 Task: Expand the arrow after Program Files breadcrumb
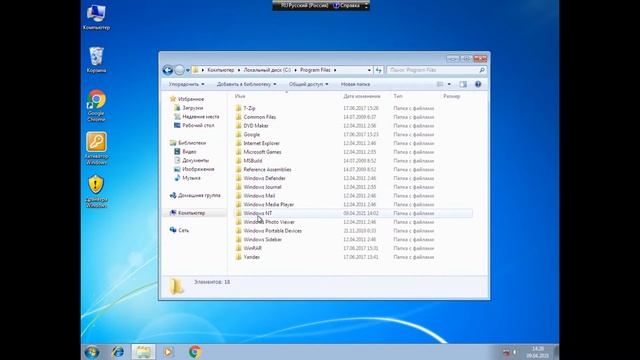[335, 70]
